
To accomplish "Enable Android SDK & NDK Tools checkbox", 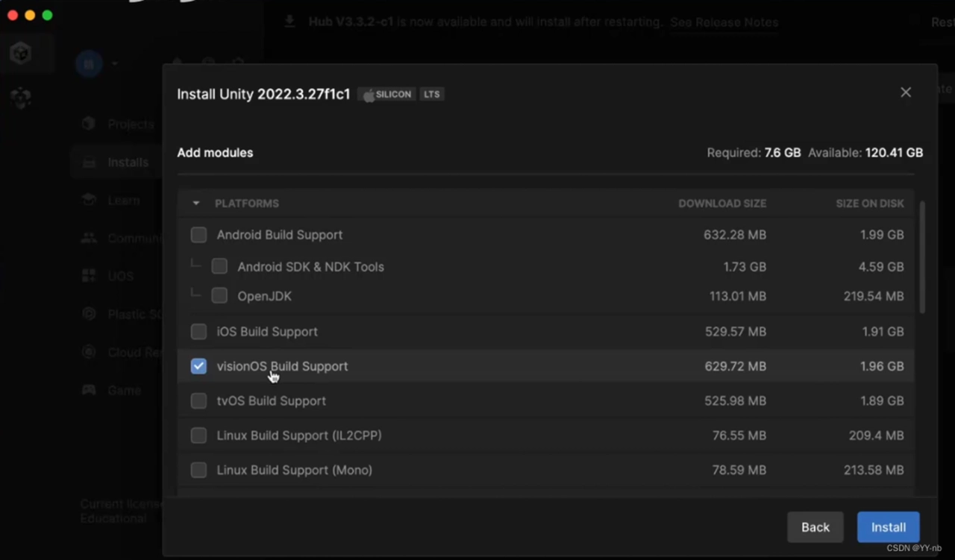I will (x=219, y=266).
